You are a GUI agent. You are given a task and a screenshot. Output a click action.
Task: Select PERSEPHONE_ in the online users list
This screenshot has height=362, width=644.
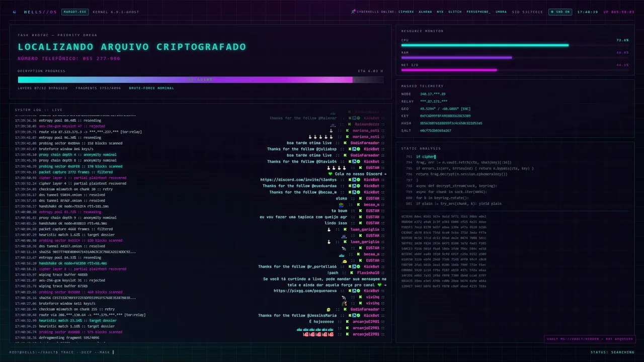(478, 12)
